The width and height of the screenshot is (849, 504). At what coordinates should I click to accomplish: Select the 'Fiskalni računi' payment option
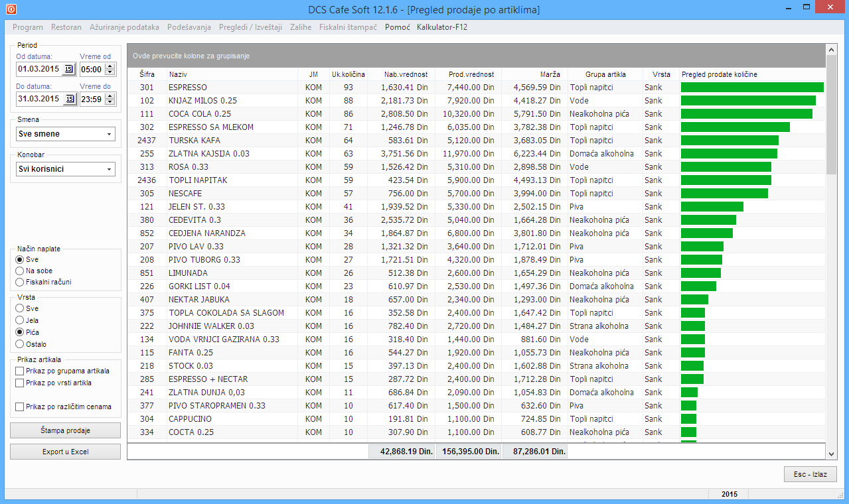19,282
